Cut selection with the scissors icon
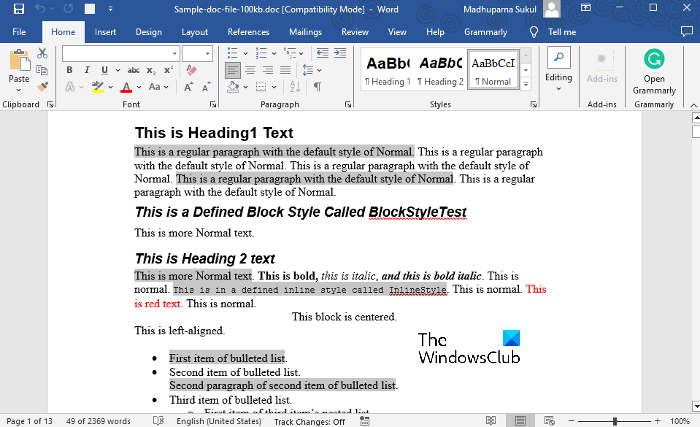Screen dimensions: 700x427 [x=43, y=53]
